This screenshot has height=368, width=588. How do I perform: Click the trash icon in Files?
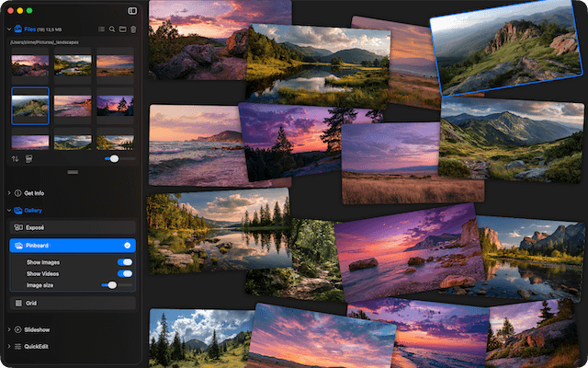tap(133, 29)
